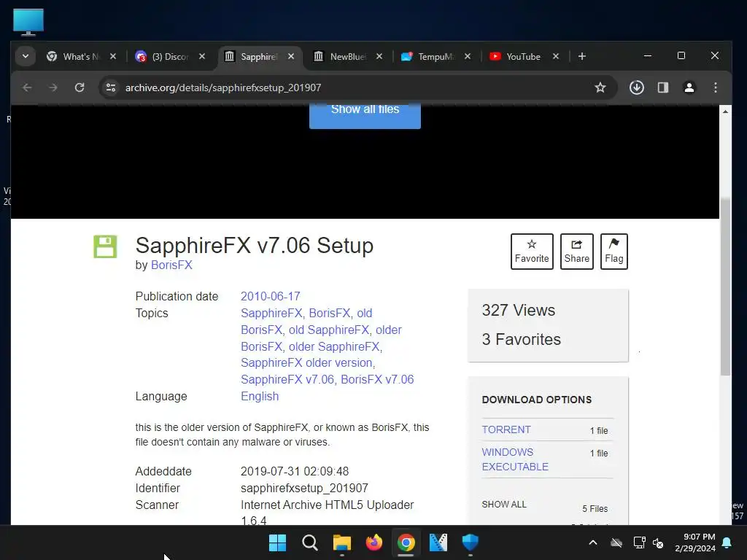The height and width of the screenshot is (560, 747).
Task: Click the archive.org URL in address bar
Action: pos(223,87)
